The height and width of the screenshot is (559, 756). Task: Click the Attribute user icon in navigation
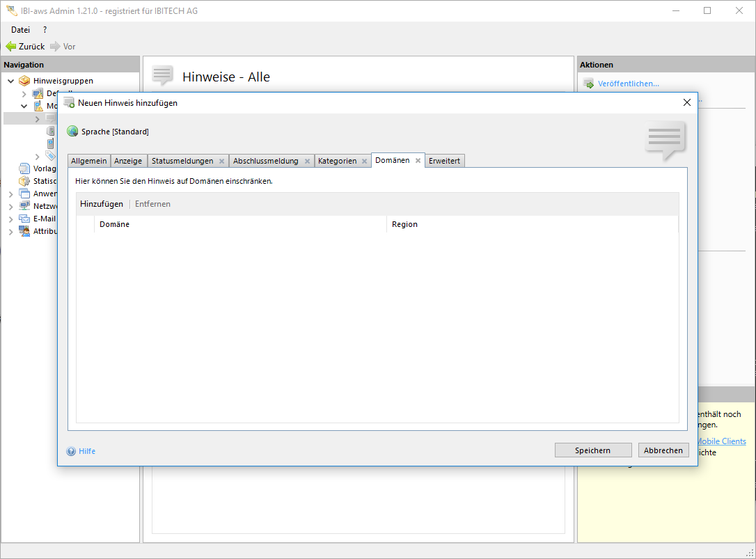pyautogui.click(x=25, y=231)
